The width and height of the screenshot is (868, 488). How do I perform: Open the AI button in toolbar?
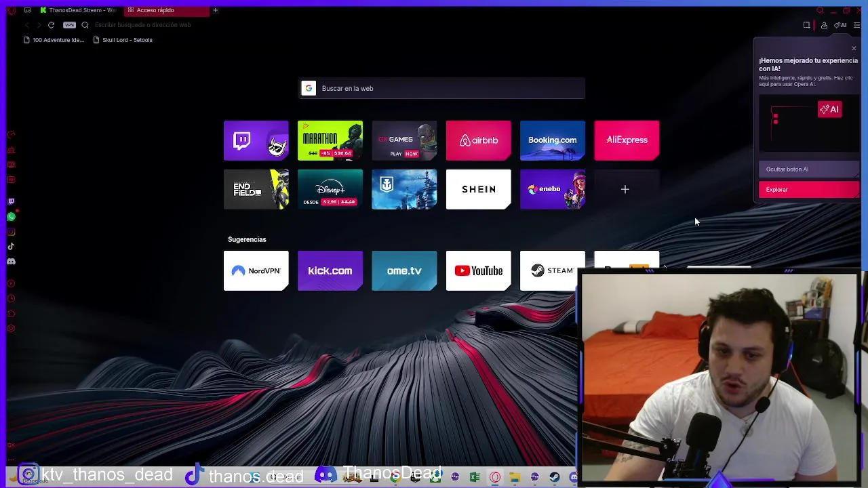pos(840,25)
